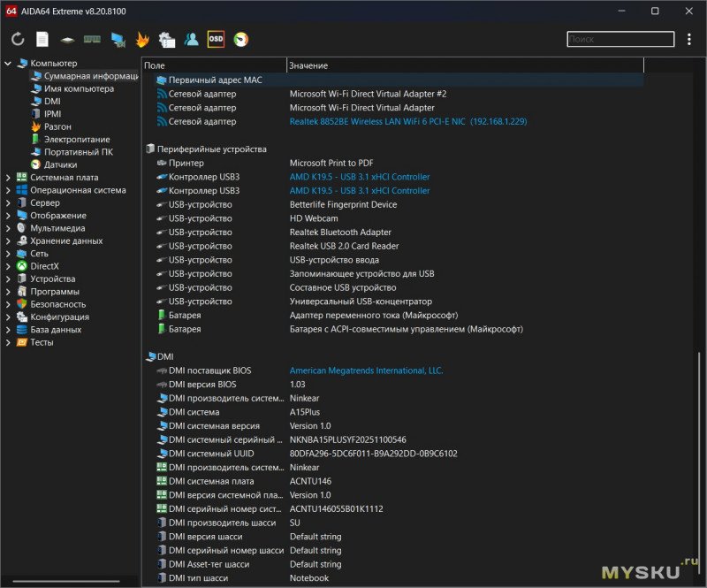
Task: Open the OSD panel icon
Action: click(216, 39)
